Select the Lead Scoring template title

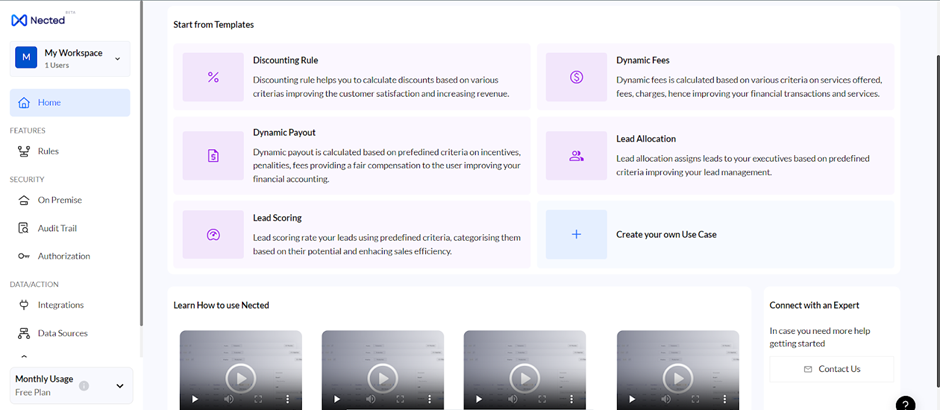click(x=277, y=218)
